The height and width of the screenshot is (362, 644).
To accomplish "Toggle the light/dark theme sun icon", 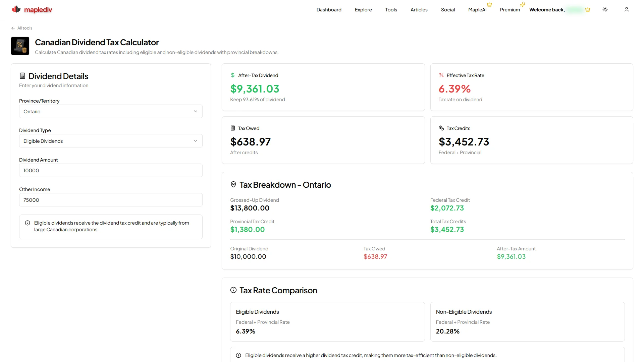I will (605, 9).
